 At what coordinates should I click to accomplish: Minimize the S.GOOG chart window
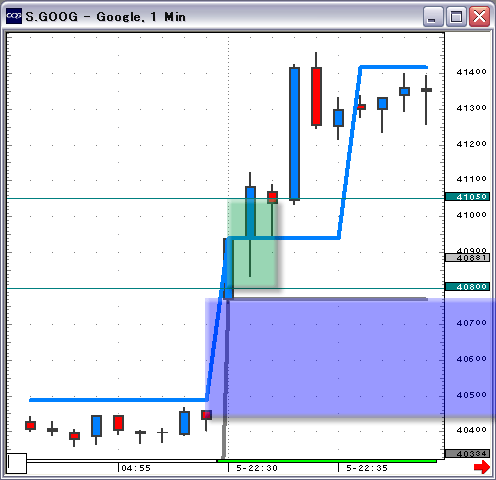pos(433,16)
